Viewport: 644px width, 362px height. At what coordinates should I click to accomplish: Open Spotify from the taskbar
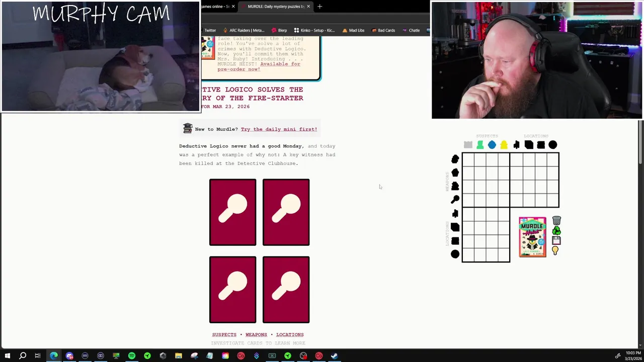pos(132,356)
